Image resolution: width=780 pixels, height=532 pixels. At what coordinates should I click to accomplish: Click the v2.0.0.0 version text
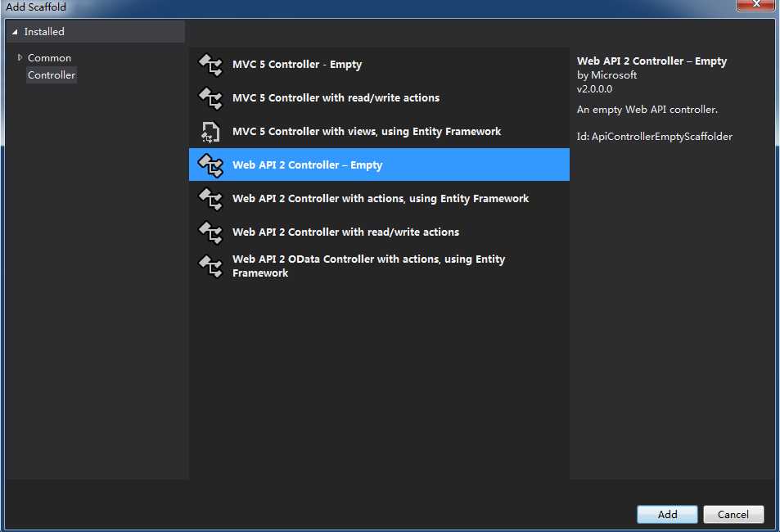click(x=594, y=89)
